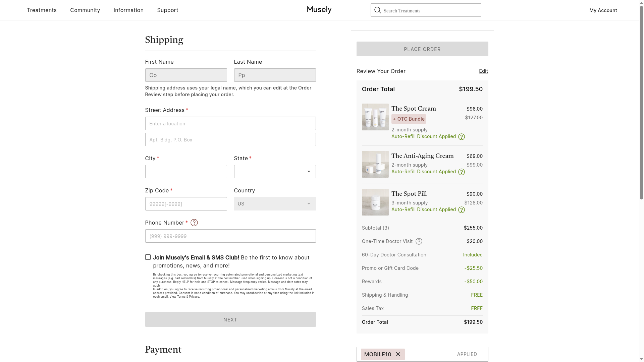Click The Spot Cream product thumbnail
The image size is (644, 362).
[375, 117]
